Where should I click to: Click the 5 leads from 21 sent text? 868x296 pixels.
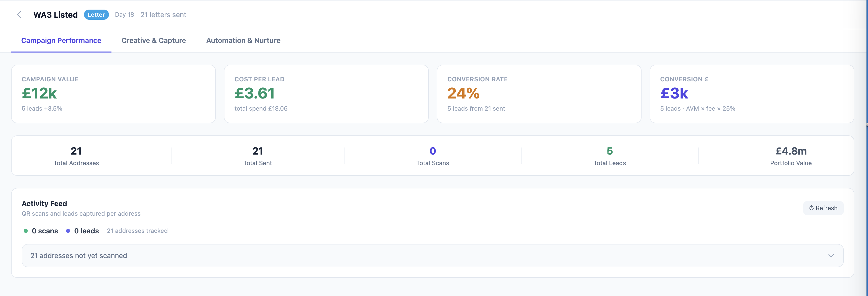coord(476,108)
